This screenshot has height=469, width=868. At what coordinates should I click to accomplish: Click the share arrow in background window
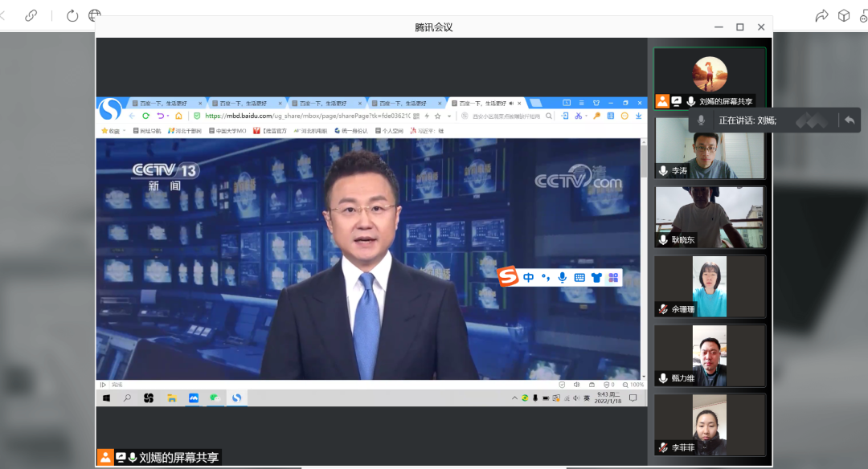tap(821, 15)
